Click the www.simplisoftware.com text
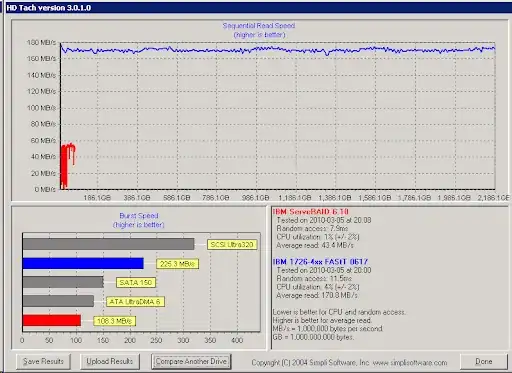This screenshot has width=512, height=373. [410, 362]
